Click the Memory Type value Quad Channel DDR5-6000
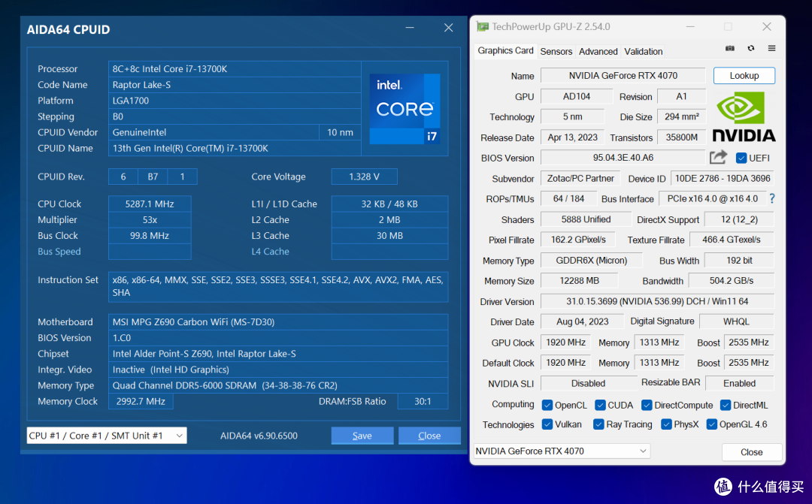This screenshot has height=504, width=812. [278, 385]
